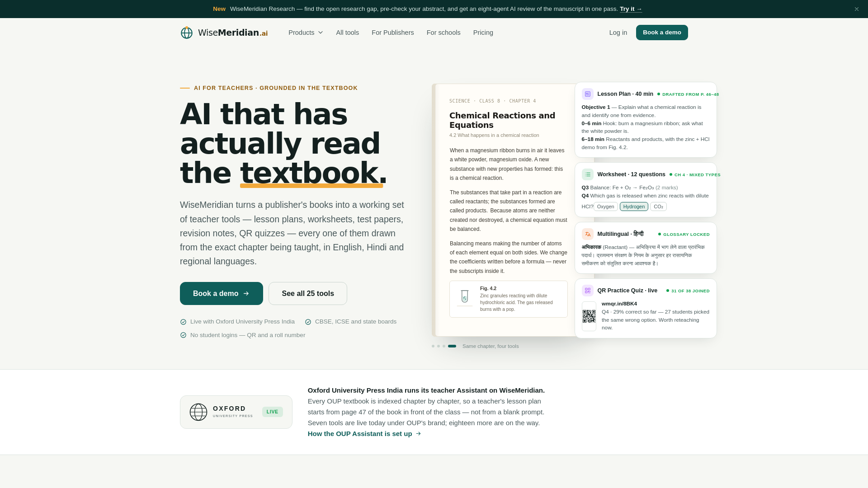The height and width of the screenshot is (488, 868).
Task: Click the GLOSSARY LOCKED status label
Action: [x=684, y=235]
